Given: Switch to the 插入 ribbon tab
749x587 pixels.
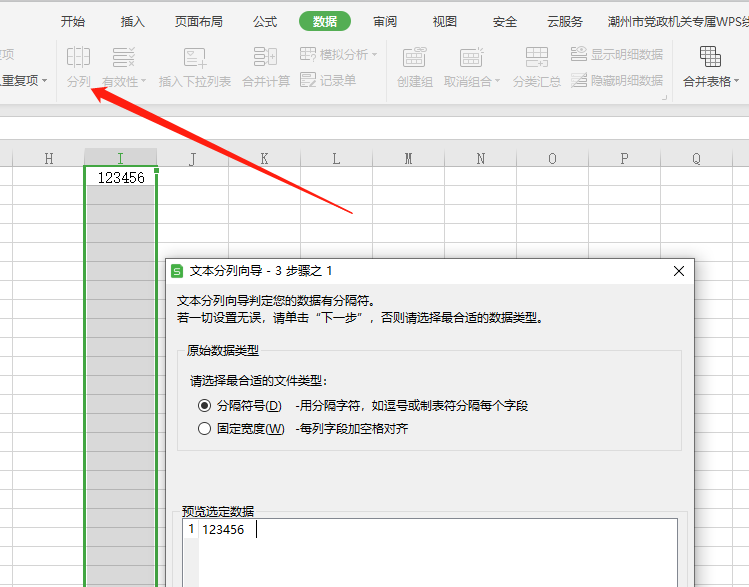Looking at the screenshot, I should 132,21.
